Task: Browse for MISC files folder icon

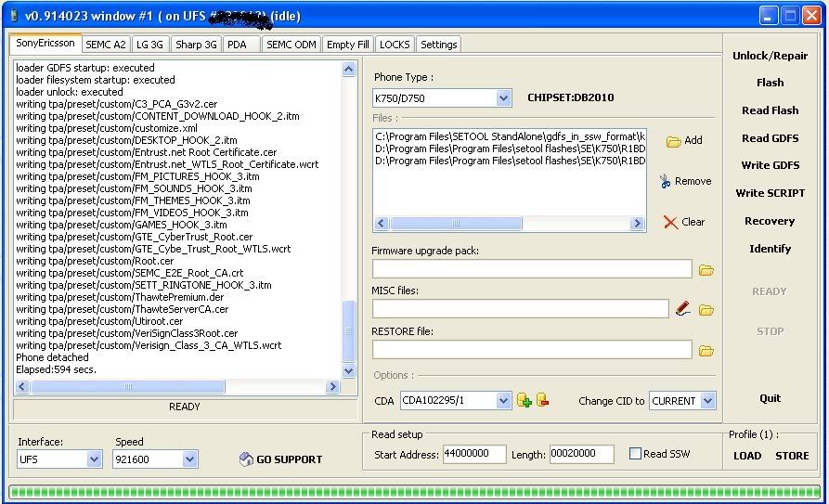Action: 706,310
